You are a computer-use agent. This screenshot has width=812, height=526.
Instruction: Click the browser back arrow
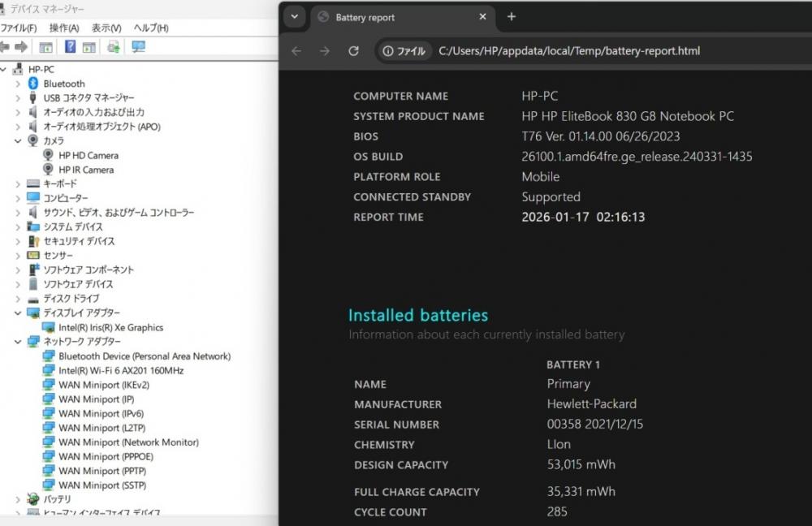(x=296, y=51)
